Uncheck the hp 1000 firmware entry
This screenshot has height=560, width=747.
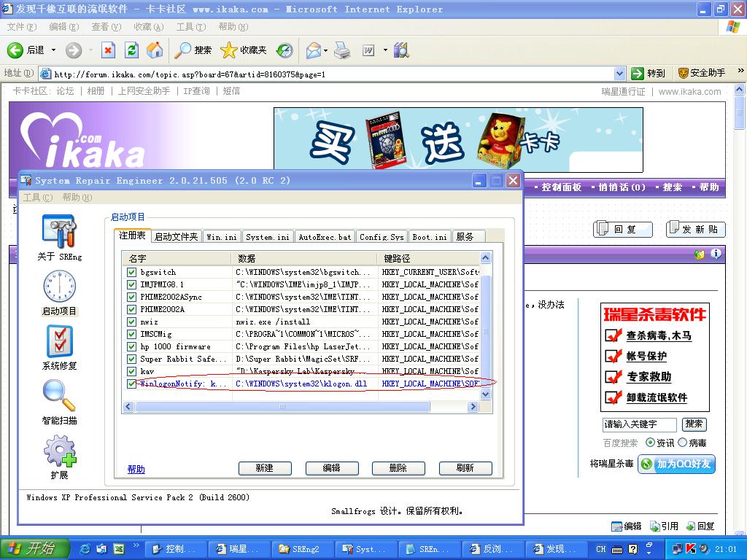coord(132,346)
